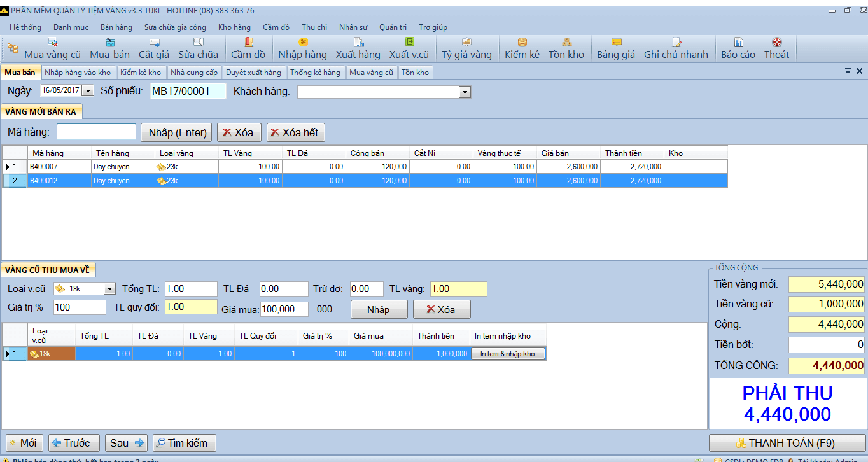This screenshot has width=868, height=462.
Task: Open the Kho hàng menu
Action: pyautogui.click(x=234, y=27)
